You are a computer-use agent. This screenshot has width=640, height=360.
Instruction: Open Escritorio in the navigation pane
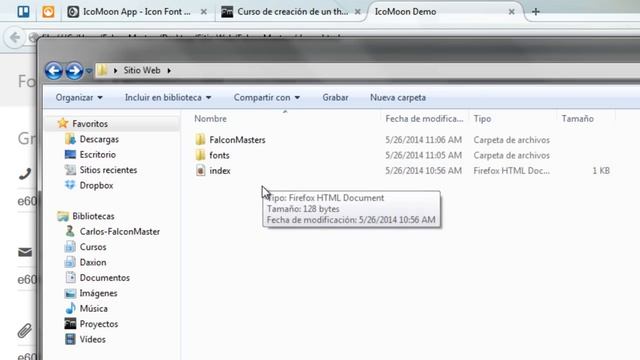click(98, 155)
